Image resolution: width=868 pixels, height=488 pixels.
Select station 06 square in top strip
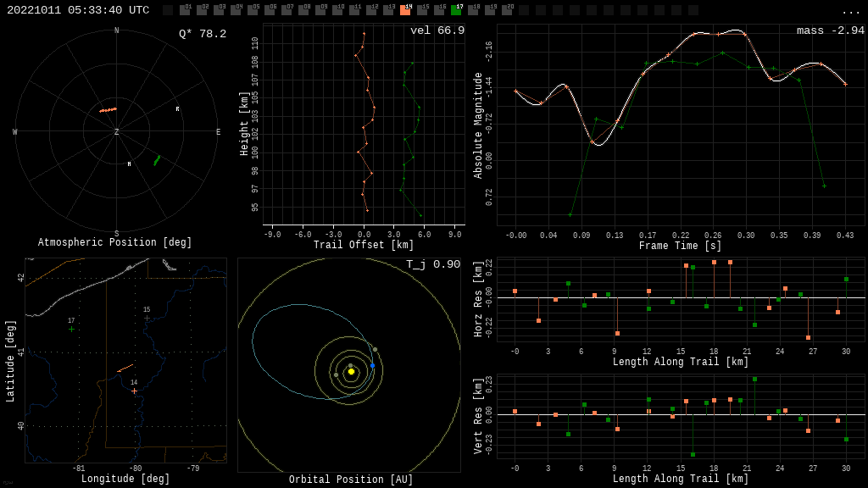coord(270,10)
